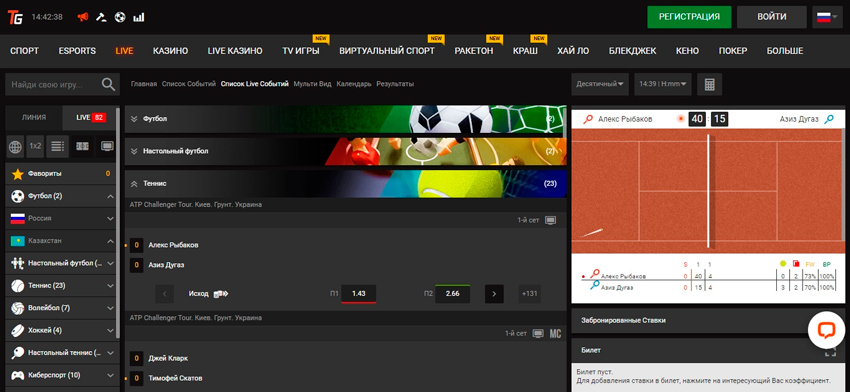Select the monitor view icon in sidebar
The width and height of the screenshot is (850, 392).
point(107,146)
